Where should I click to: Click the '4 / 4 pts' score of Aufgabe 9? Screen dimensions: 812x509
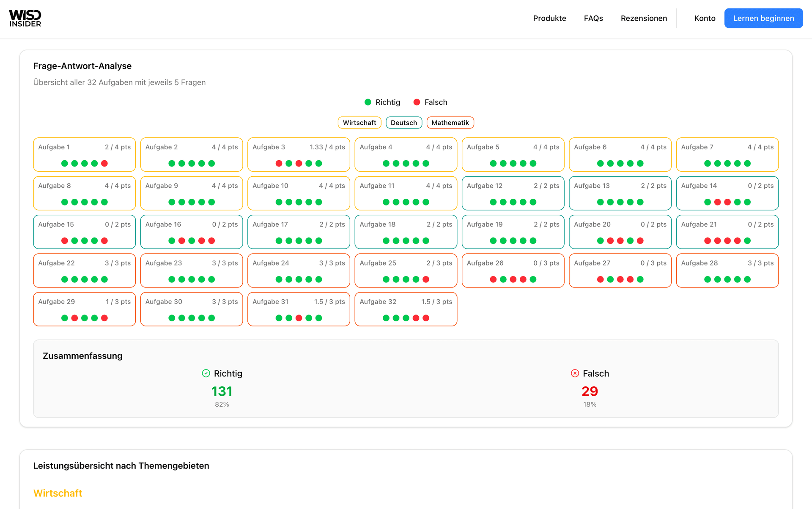(225, 186)
